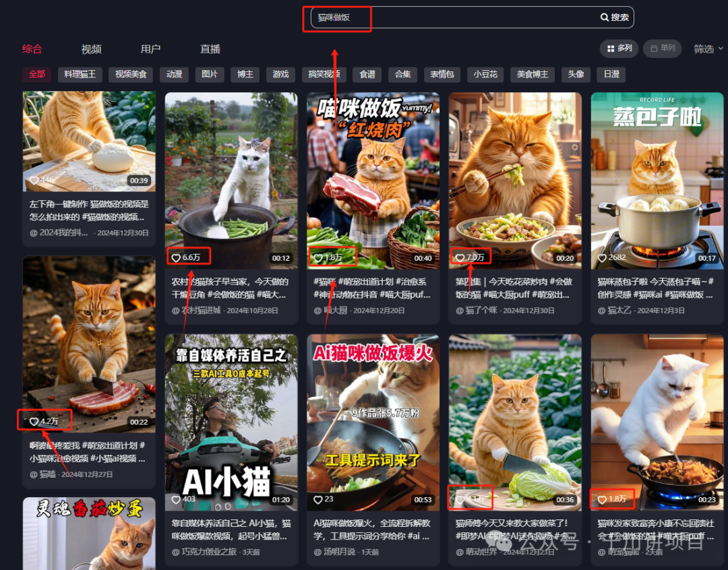Click the search magnifier icon
This screenshot has height=570, width=728.
point(605,17)
